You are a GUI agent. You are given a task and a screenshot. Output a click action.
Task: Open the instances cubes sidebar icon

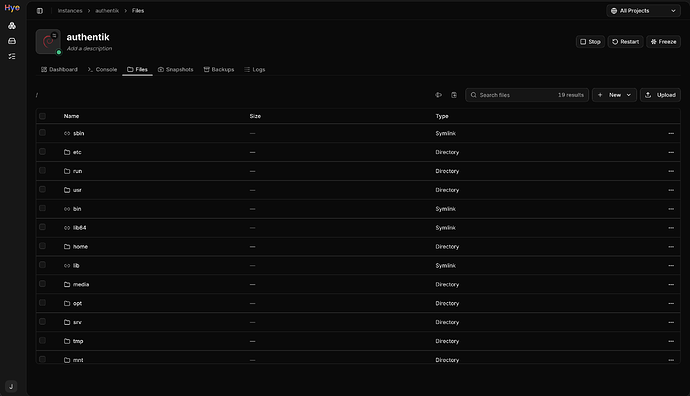click(x=12, y=26)
